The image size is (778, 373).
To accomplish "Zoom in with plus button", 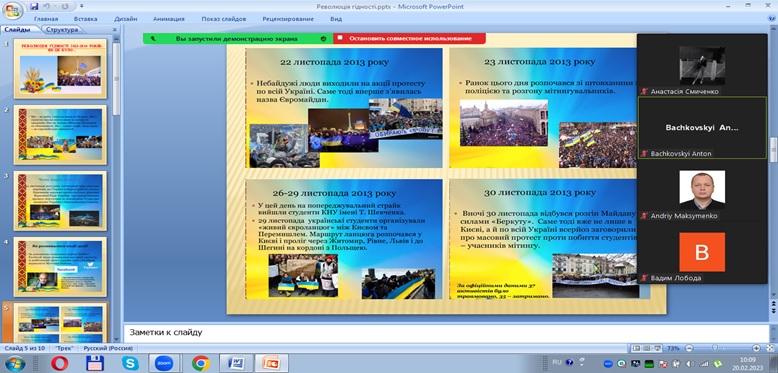I will [756, 348].
